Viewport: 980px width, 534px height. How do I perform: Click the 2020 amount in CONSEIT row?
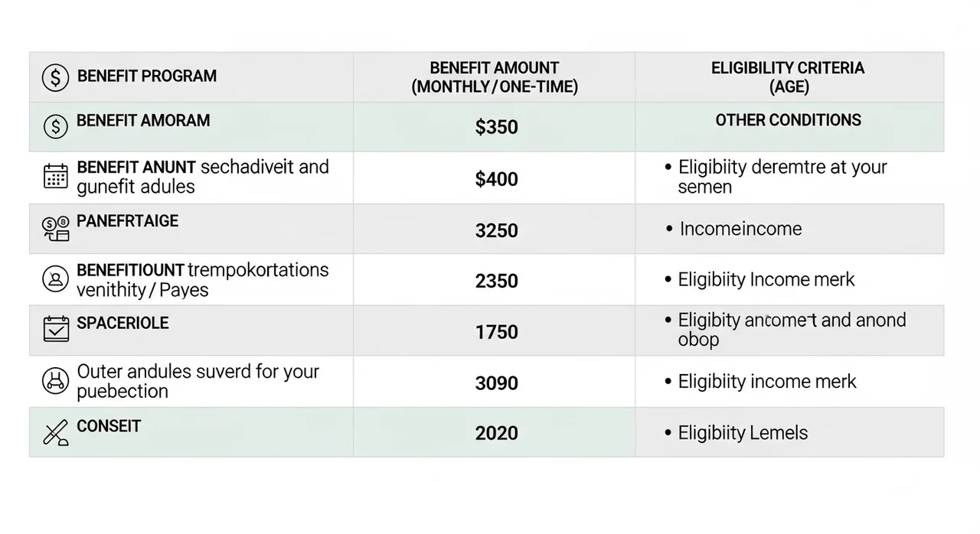coord(496,433)
